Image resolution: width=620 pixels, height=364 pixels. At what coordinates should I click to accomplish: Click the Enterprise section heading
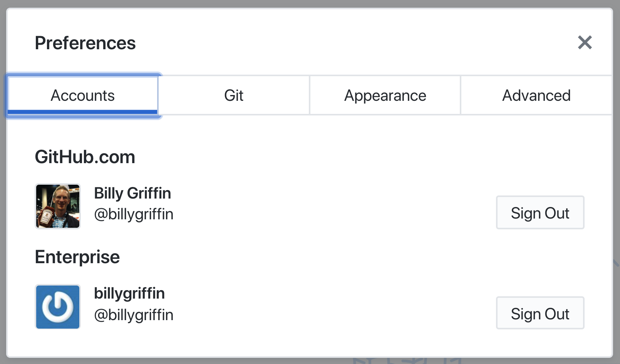(x=77, y=257)
